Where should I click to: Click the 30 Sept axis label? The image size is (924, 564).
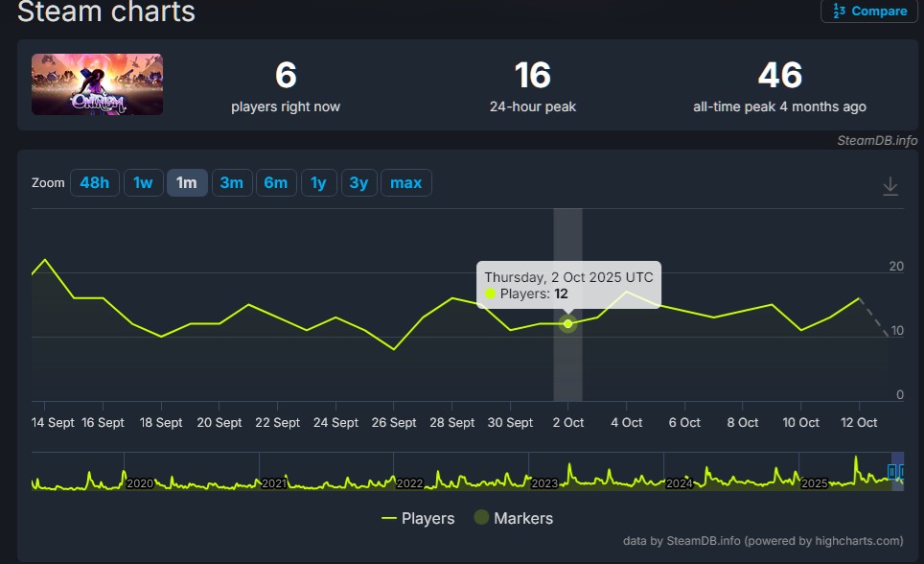[x=510, y=422]
